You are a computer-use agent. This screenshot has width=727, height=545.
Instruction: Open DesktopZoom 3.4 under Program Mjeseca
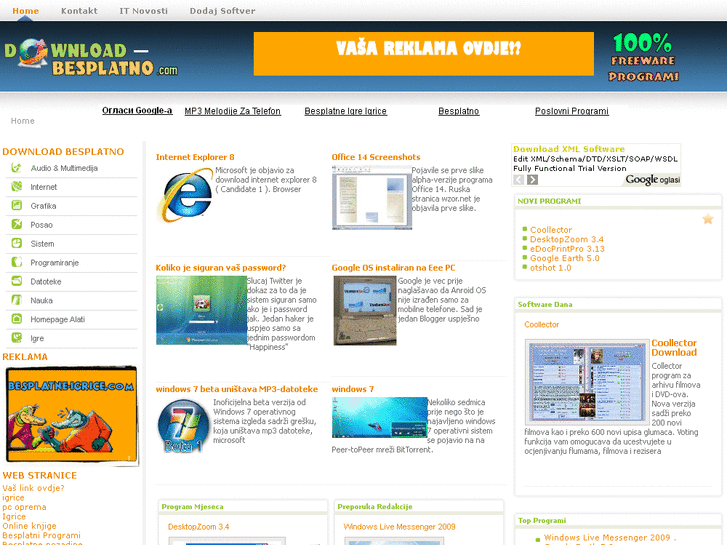pos(198,527)
